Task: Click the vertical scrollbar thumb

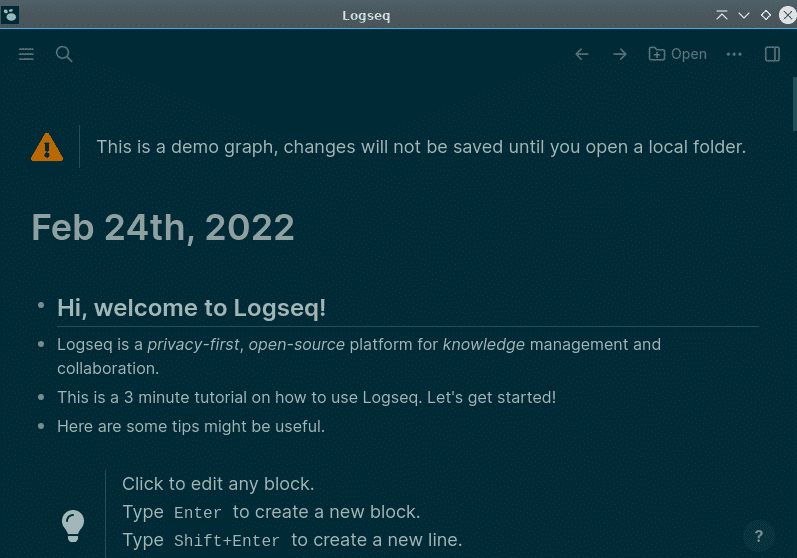Action: (794, 104)
